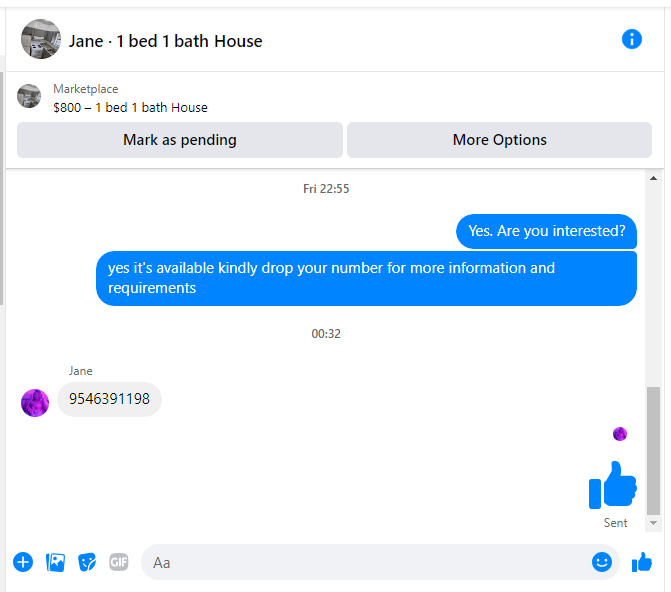Click the scrollbar up arrow
Screen dimensions: 671x592
[x=653, y=178]
